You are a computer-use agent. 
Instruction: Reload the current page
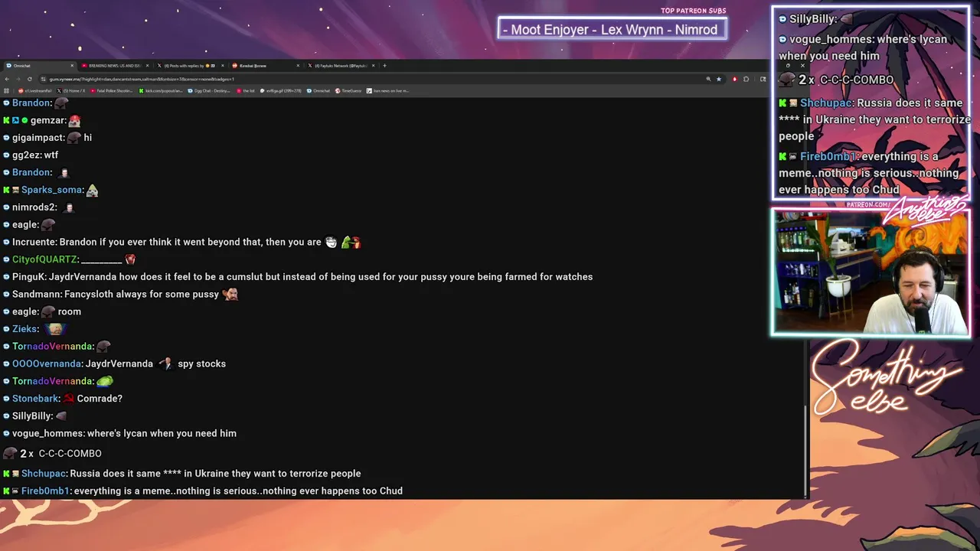click(x=30, y=79)
